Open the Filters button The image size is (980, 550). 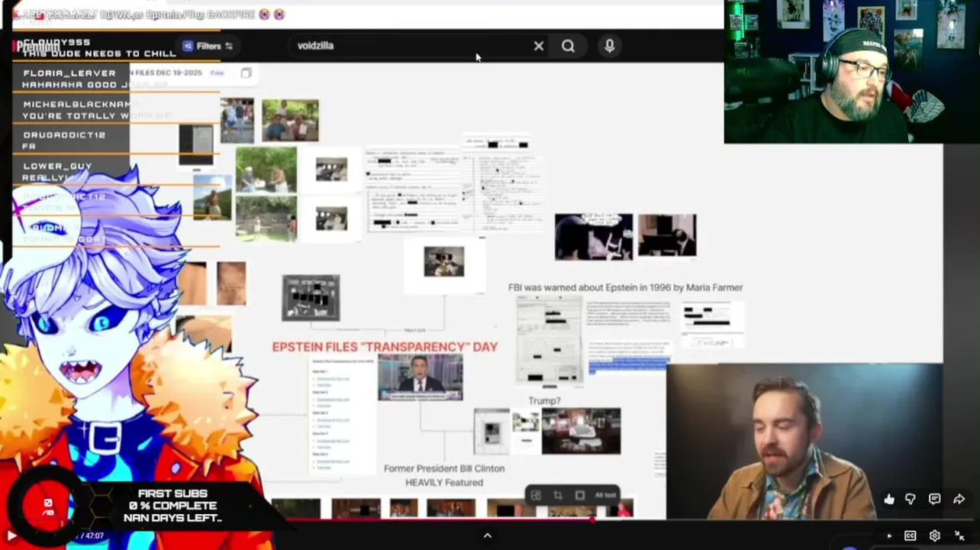(x=208, y=46)
